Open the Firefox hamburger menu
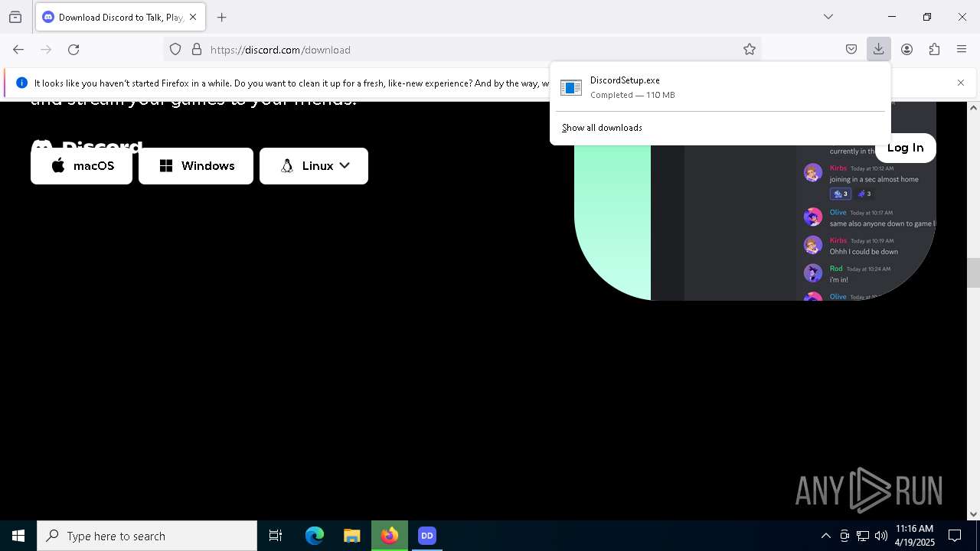980x551 pixels. 962,50
